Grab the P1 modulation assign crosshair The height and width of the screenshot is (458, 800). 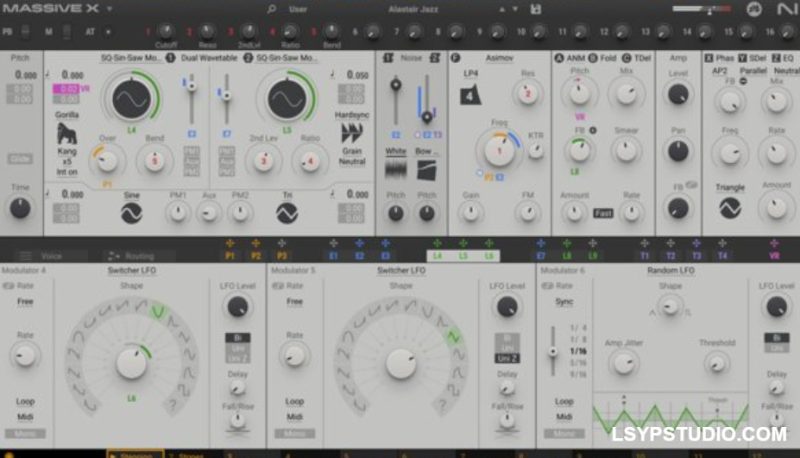(230, 243)
